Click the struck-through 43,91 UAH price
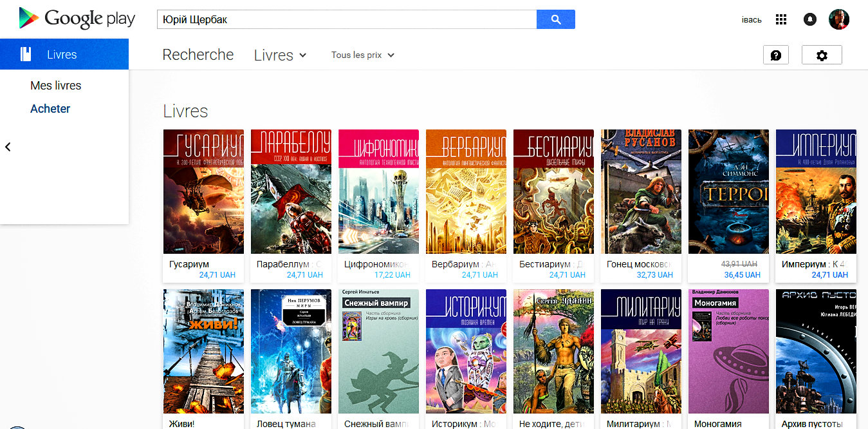 coord(740,264)
